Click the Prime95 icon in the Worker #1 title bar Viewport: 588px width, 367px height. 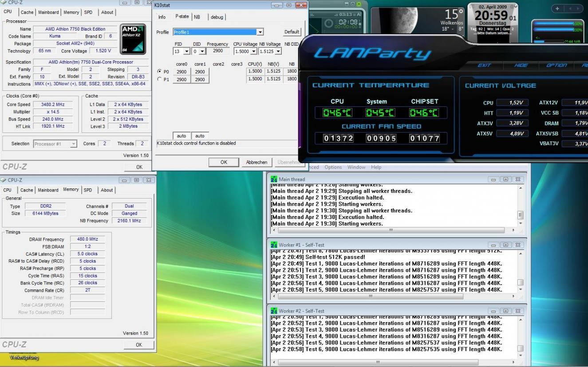pyautogui.click(x=274, y=245)
